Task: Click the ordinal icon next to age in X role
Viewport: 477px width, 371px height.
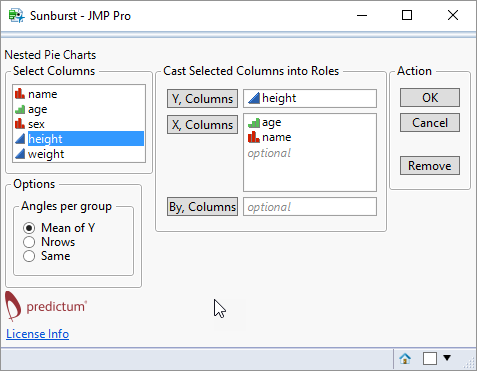Action: tap(254, 123)
